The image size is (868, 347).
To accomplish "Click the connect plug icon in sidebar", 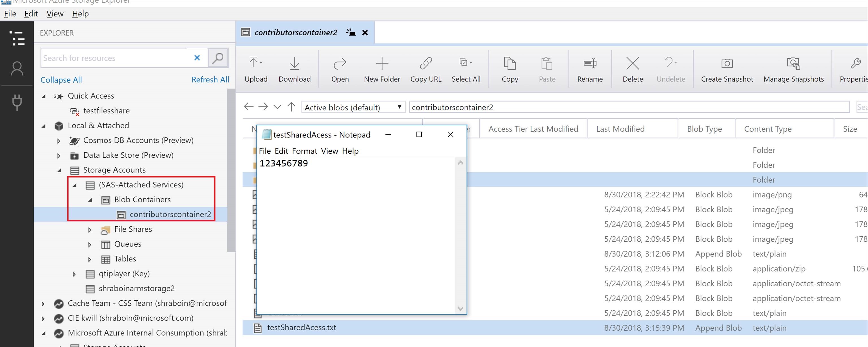I will pos(17,102).
